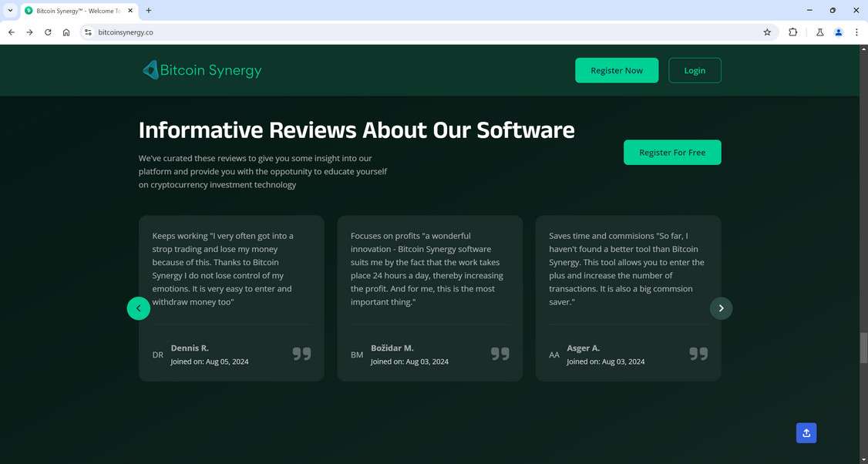The height and width of the screenshot is (464, 868).
Task: Click 'Saves time and commisions' review text
Action: tap(627, 268)
